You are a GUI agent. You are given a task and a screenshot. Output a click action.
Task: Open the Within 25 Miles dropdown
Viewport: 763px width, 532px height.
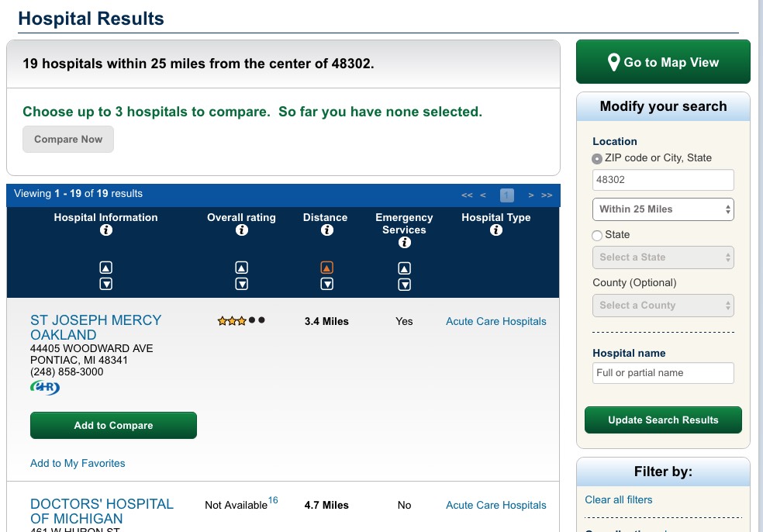click(x=663, y=209)
